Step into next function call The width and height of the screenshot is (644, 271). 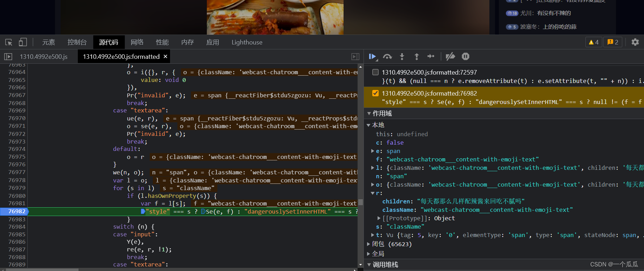click(402, 56)
